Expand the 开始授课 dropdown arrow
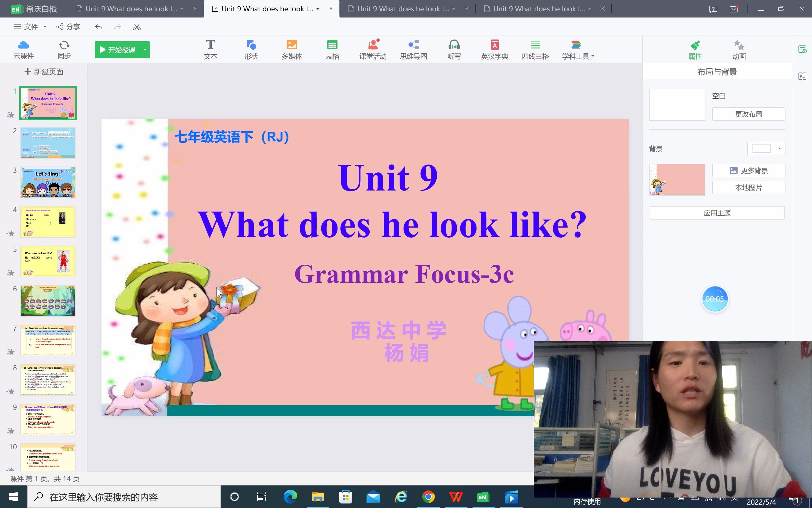Viewport: 812px width, 508px height. pos(145,50)
